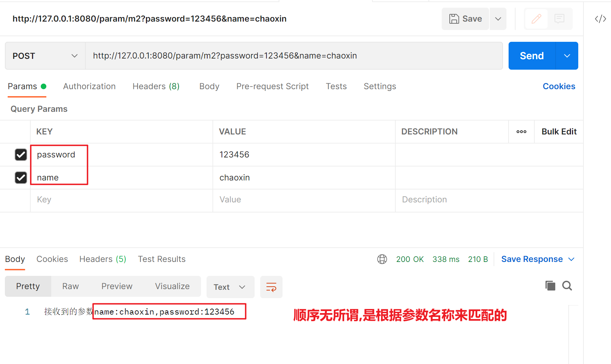The width and height of the screenshot is (611, 364).
Task: Click the request URL input field
Action: tap(294, 56)
